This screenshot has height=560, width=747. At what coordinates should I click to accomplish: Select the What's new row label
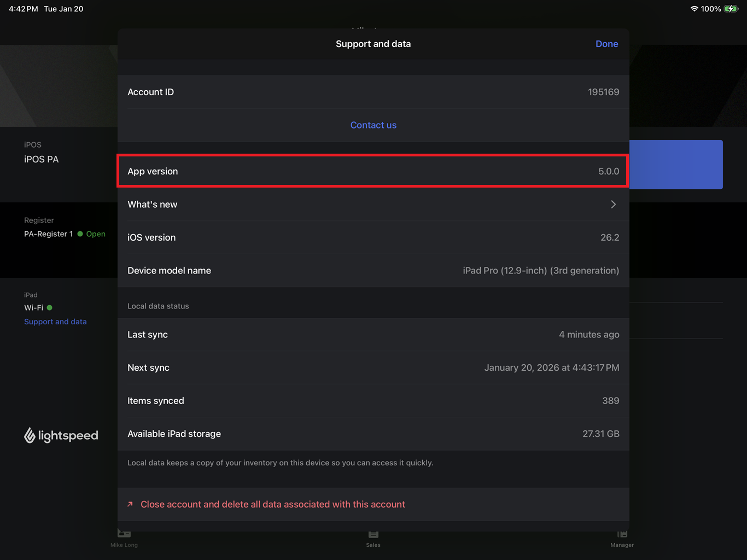[x=153, y=205]
